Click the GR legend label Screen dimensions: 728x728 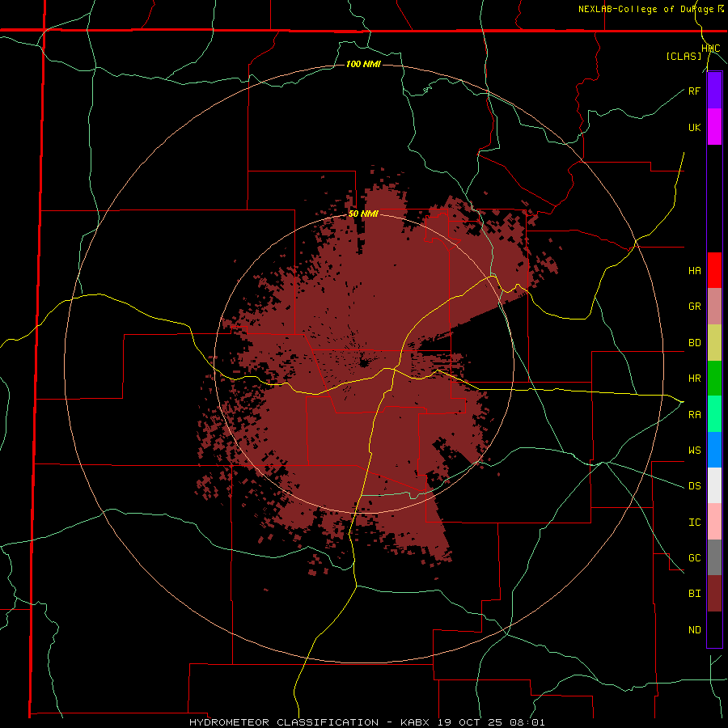click(694, 307)
